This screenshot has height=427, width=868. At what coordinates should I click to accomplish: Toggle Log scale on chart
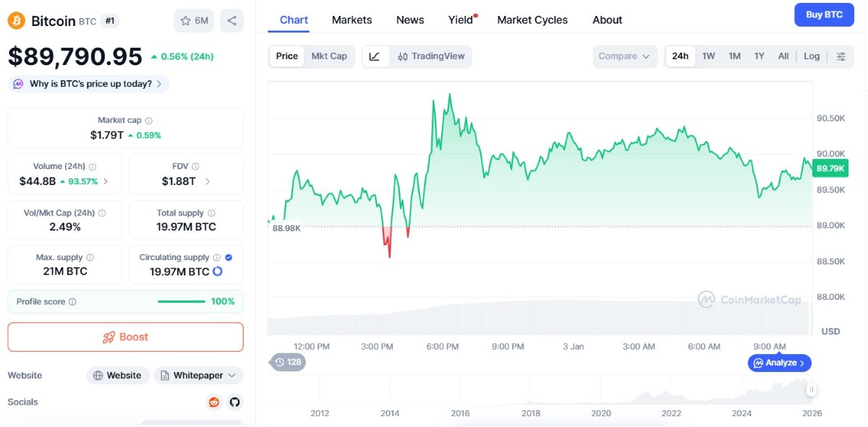(812, 56)
